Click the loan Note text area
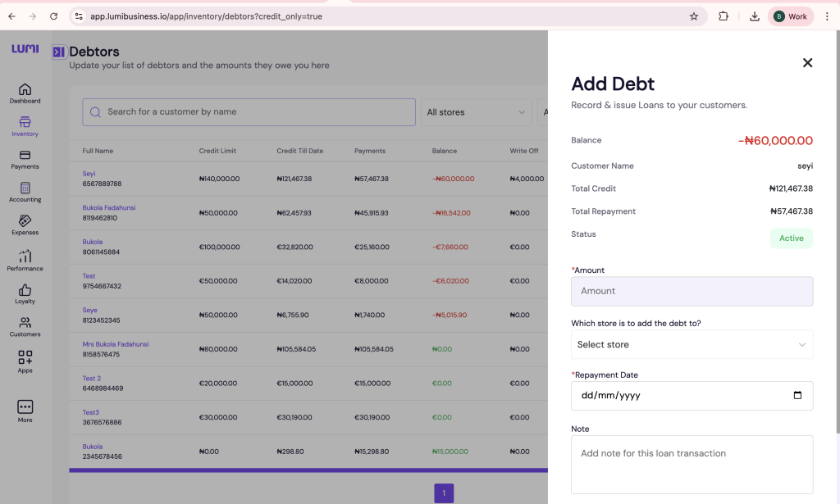The image size is (840, 504). [692, 464]
